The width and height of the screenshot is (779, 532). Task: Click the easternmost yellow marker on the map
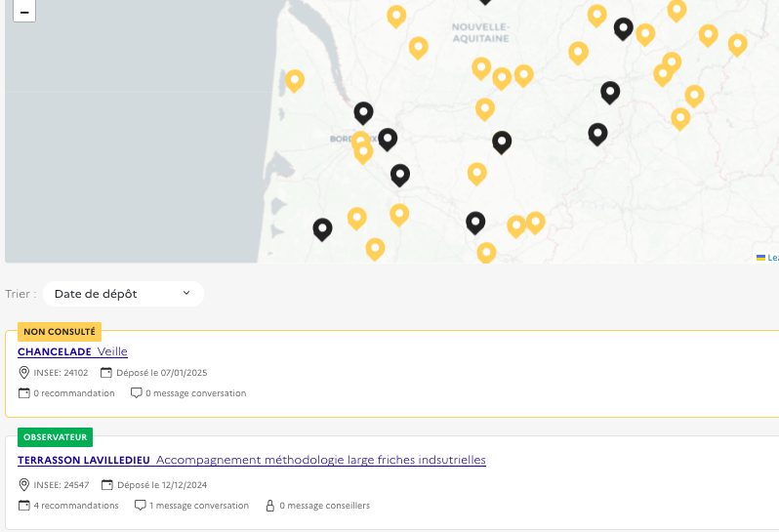pyautogui.click(x=737, y=44)
